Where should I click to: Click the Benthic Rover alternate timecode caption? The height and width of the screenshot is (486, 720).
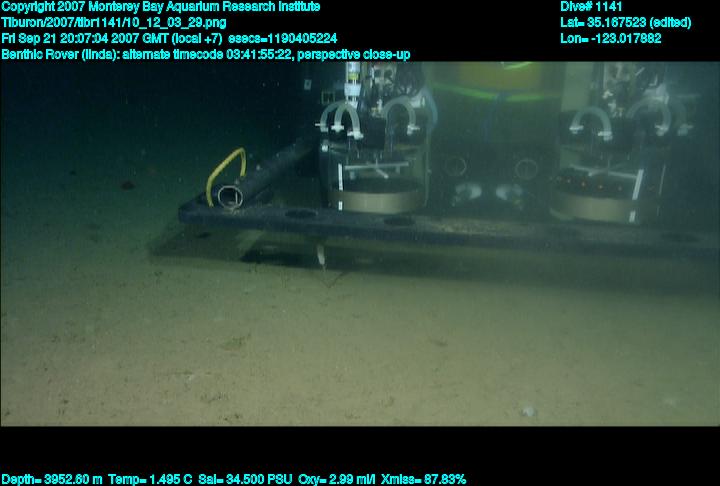(206, 54)
